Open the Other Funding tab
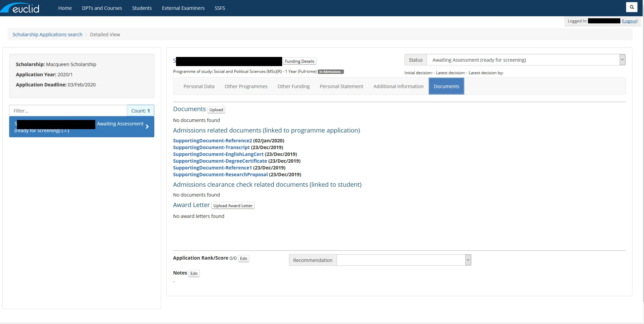 tap(293, 86)
